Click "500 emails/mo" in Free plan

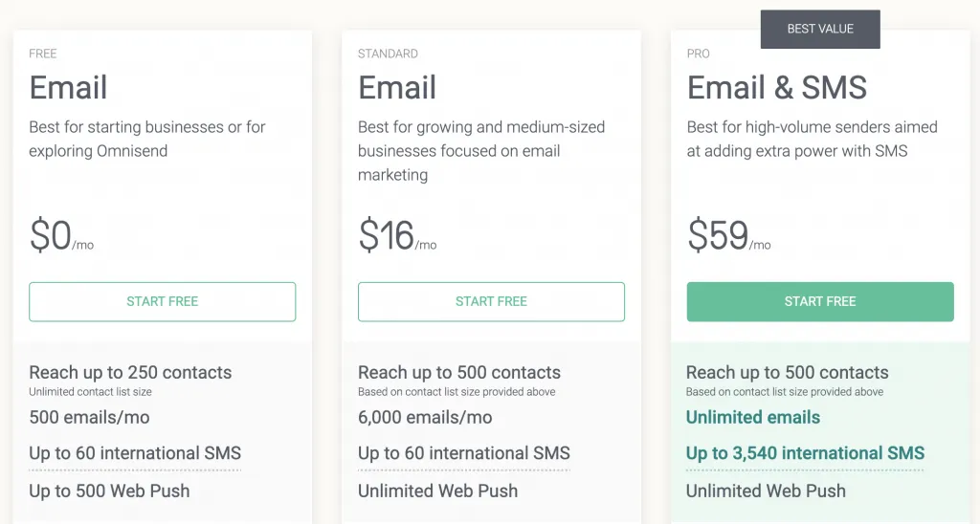pos(89,417)
